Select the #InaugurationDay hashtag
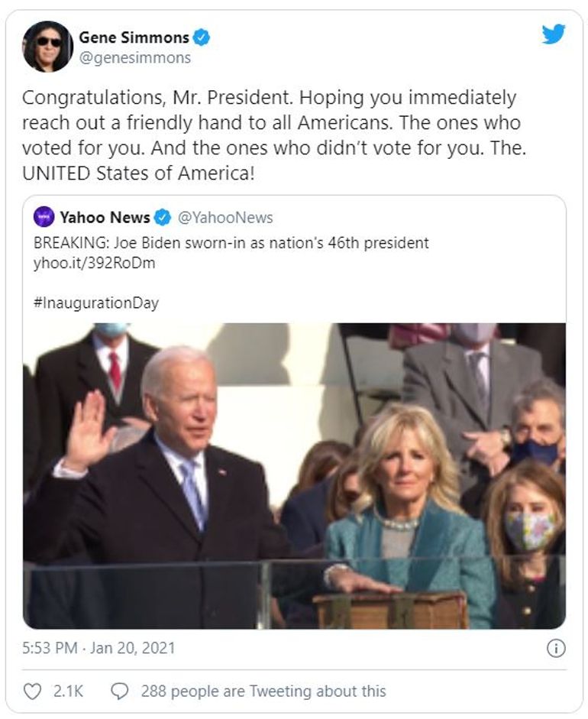 coord(96,303)
